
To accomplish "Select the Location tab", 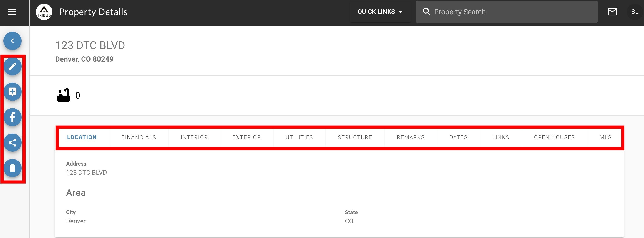I will 82,137.
